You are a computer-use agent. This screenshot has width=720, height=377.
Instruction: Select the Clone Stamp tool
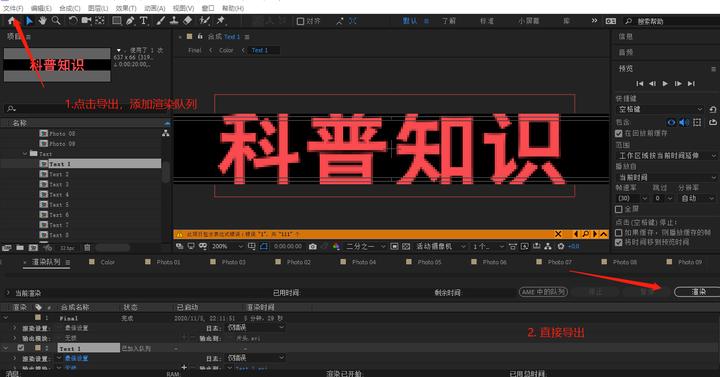(x=174, y=21)
